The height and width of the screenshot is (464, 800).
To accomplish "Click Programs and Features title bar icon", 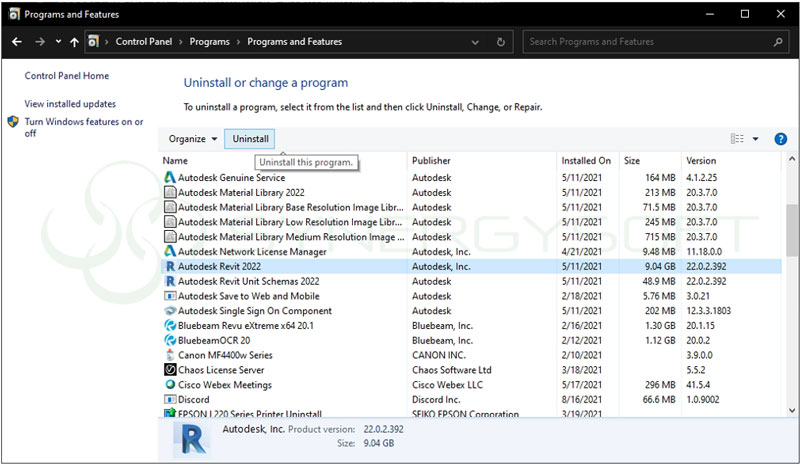I will 14,14.
